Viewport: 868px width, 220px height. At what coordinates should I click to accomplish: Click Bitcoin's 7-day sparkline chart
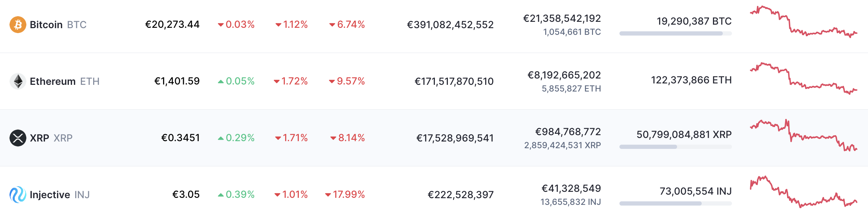click(804, 22)
